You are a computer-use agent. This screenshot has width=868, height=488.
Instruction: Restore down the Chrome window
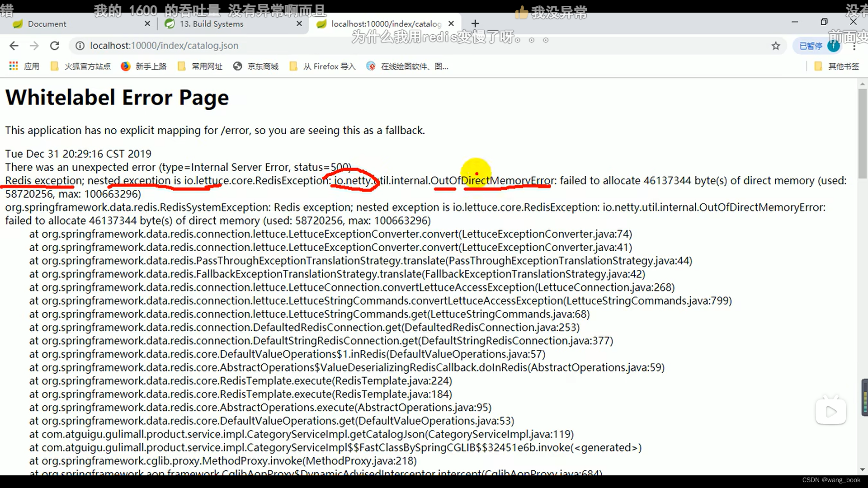coord(824,22)
